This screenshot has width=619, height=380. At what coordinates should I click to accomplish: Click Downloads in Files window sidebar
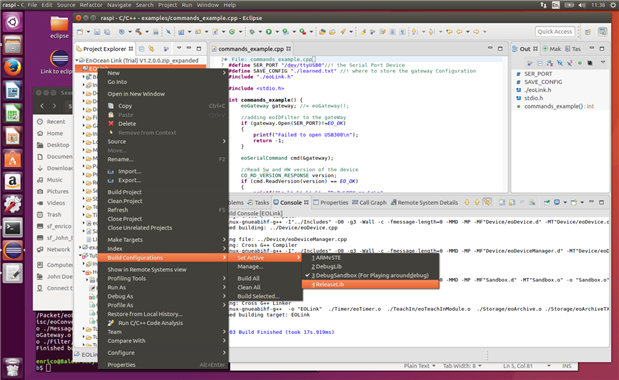click(54, 168)
